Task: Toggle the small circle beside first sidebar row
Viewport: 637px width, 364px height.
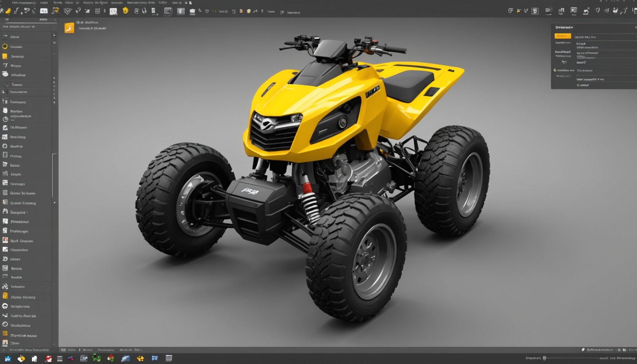Action: click(54, 35)
